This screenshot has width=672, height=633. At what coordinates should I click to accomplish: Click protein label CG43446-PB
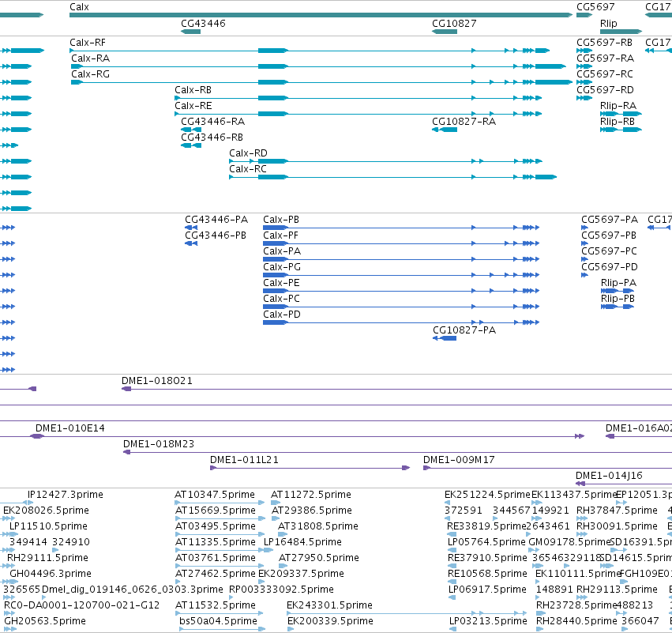point(216,235)
